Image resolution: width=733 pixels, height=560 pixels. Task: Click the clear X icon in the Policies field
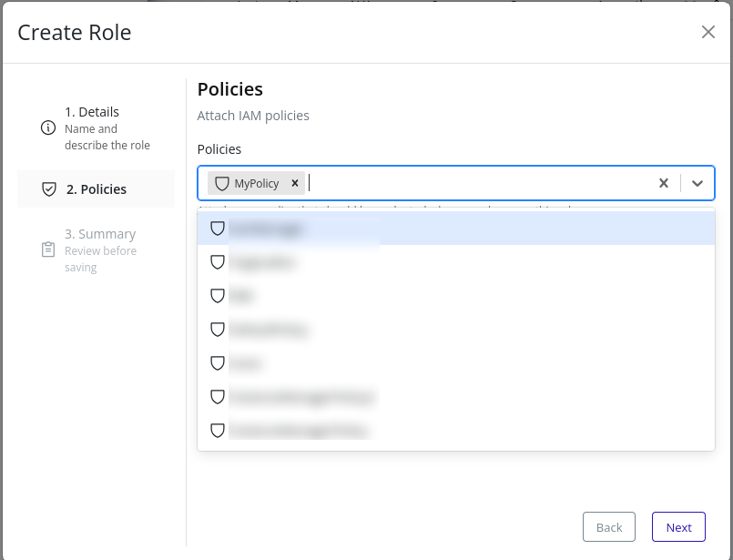point(664,183)
